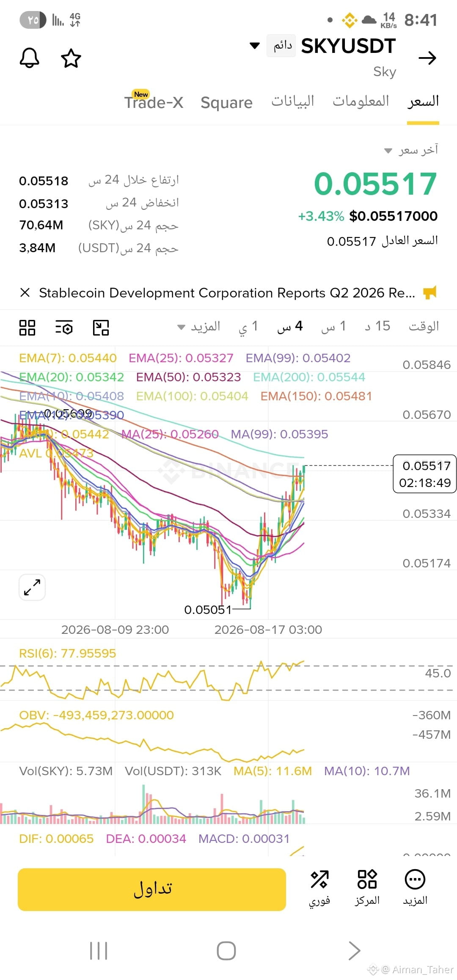
Task: Expand chart to fullscreen
Action: click(32, 587)
